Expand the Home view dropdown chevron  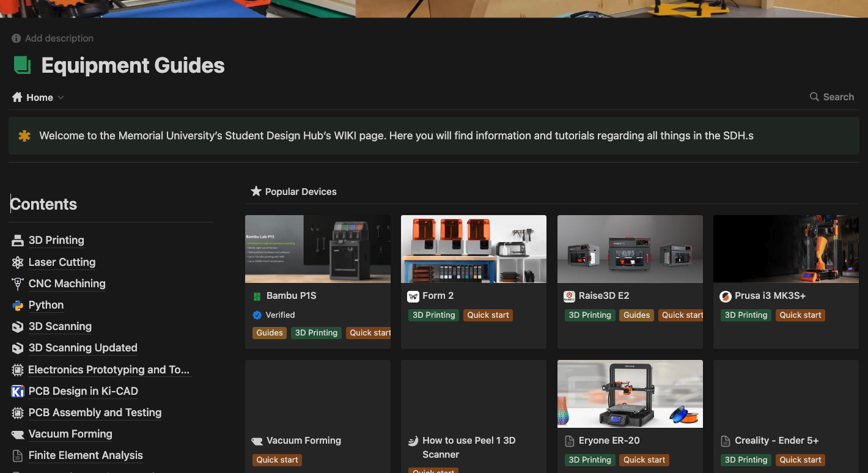pos(61,98)
